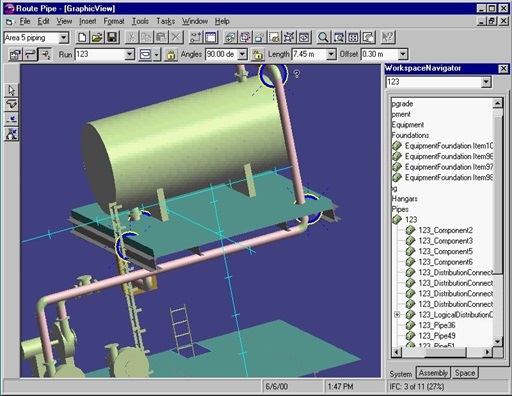Expand the 123_LogicalDistributionC tree node
Viewport: 512px width, 396px height.
397,314
